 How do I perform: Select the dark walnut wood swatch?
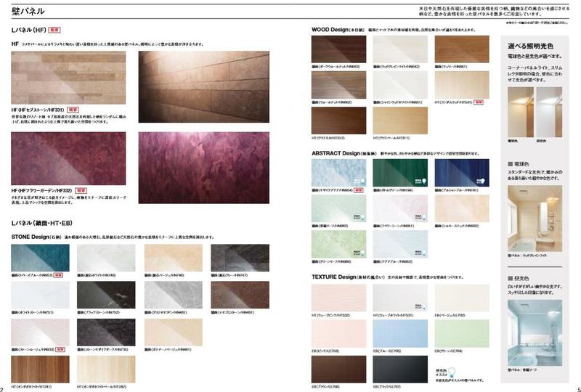pos(338,49)
